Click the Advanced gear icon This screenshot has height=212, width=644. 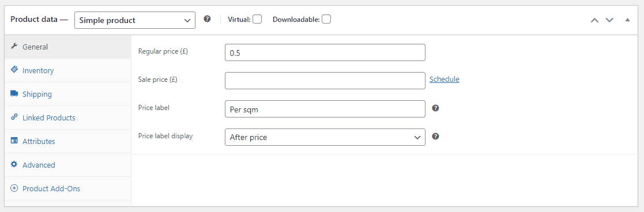(14, 164)
